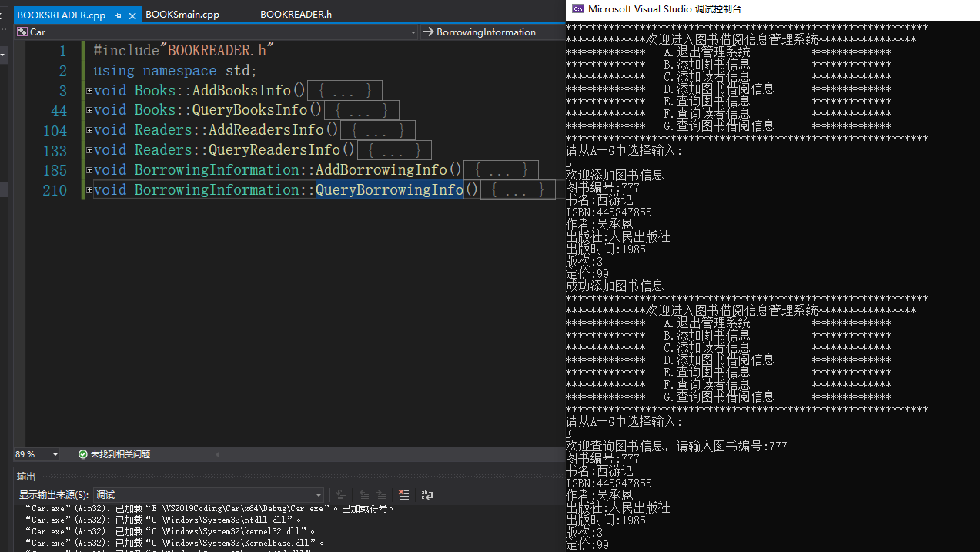Open the editor zoom level dropdown (89 %)
Viewport: 980px width, 552px height.
55,454
